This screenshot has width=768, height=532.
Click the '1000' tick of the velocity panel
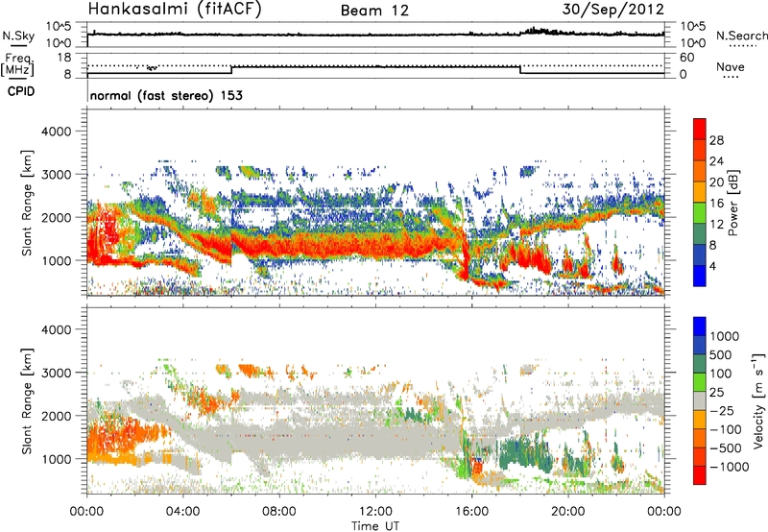tap(57, 458)
